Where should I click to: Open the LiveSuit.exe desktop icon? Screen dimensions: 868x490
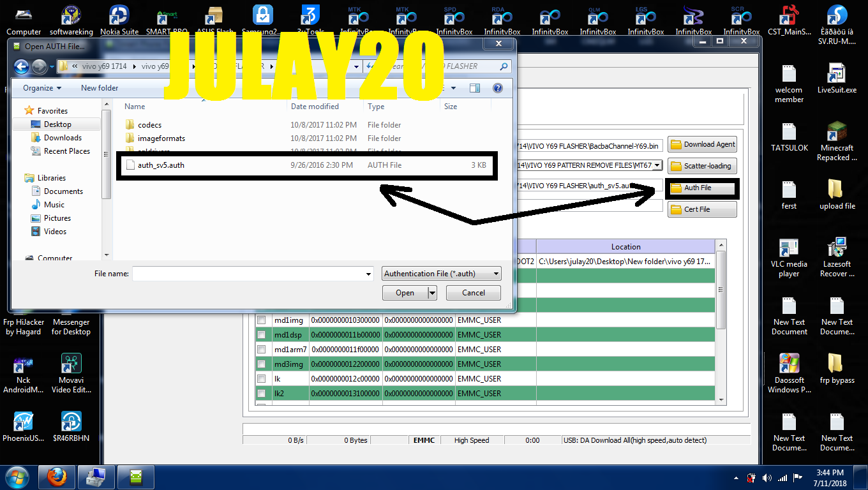point(837,78)
